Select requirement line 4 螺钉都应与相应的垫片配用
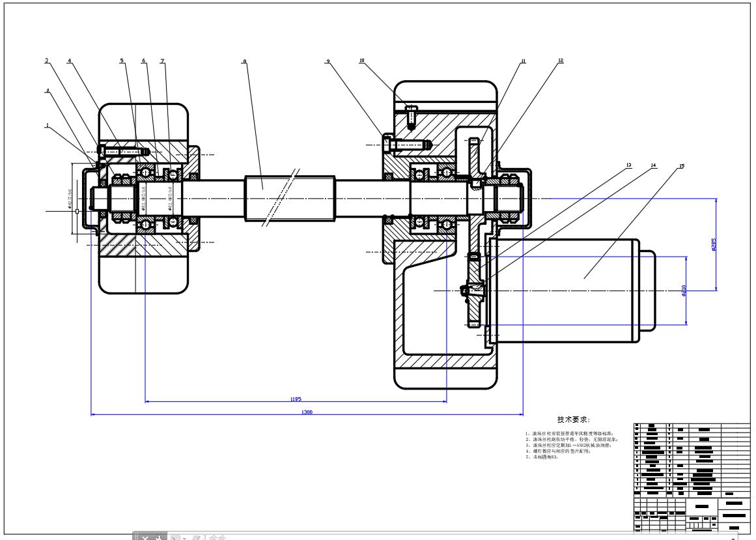The width and height of the screenshot is (756, 540). point(559,451)
